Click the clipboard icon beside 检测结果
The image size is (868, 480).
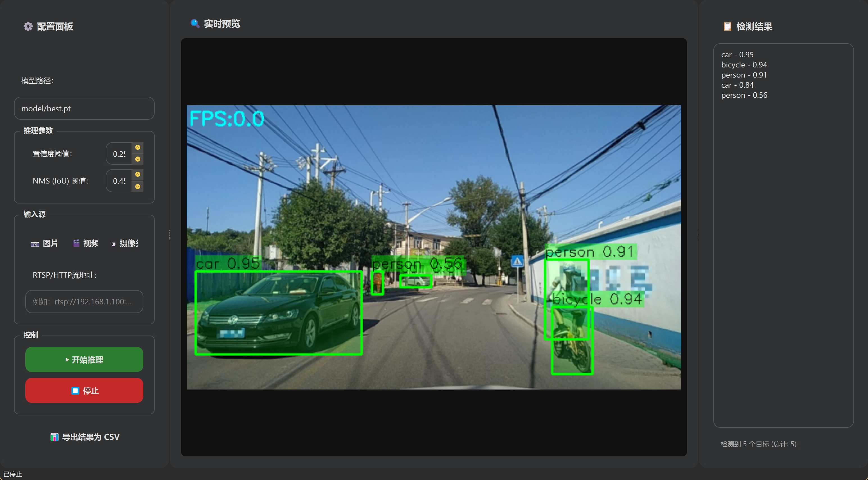pos(727,26)
